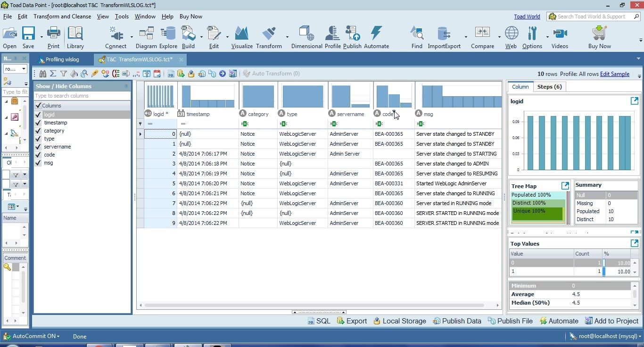Image resolution: width=644 pixels, height=347 pixels.
Task: Open the document tabs list dropdown arrow
Action: pos(638,59)
